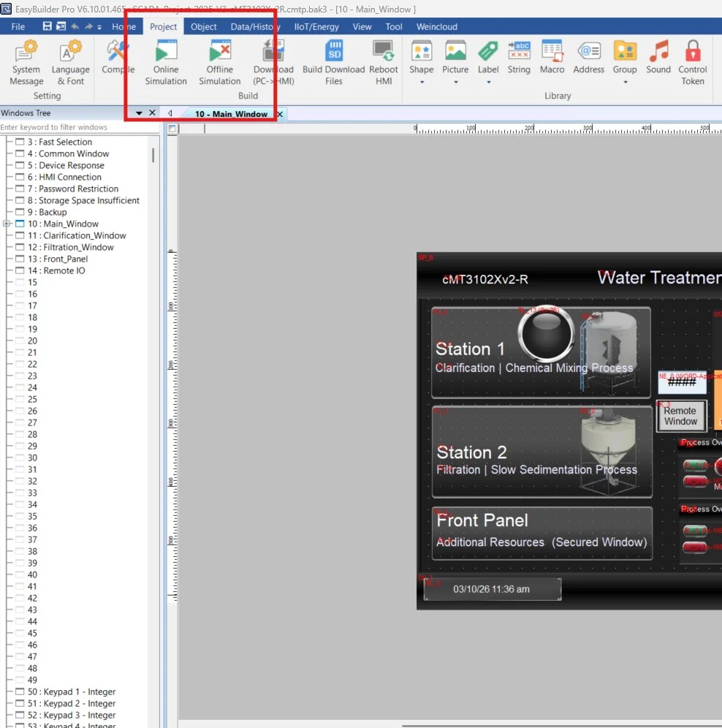This screenshot has width=722, height=728.
Task: Switch to the IIoT/Energy ribbon tab
Action: pyautogui.click(x=316, y=27)
